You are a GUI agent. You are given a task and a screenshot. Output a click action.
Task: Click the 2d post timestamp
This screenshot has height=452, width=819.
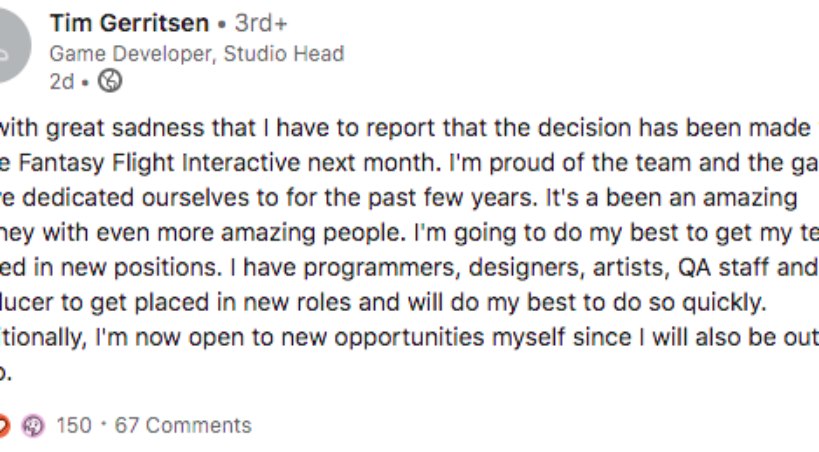(x=61, y=83)
